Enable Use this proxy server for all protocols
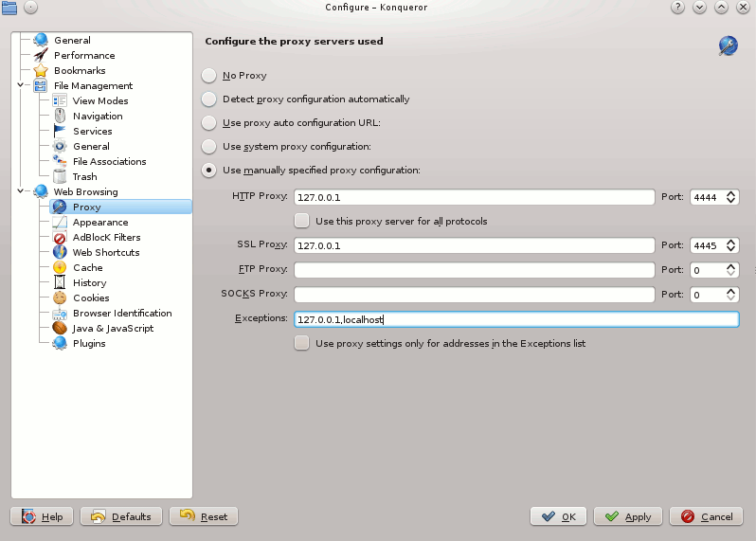The image size is (756, 541). tap(302, 221)
